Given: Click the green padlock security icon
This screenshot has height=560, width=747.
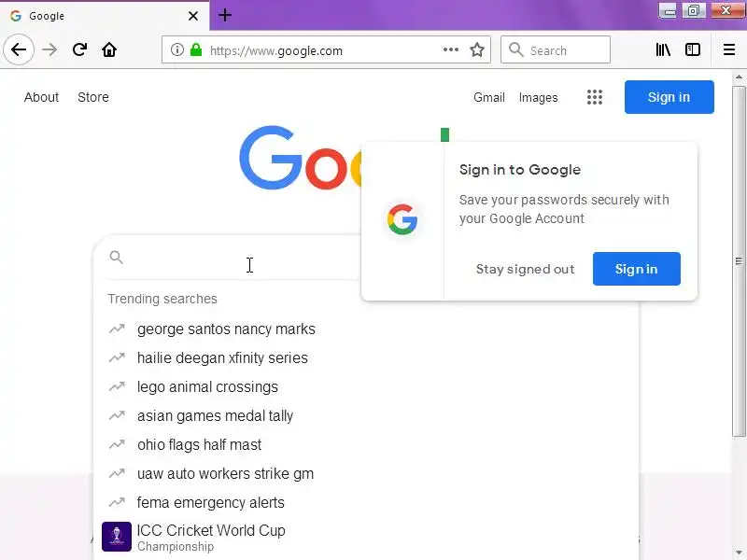Looking at the screenshot, I should tap(196, 49).
